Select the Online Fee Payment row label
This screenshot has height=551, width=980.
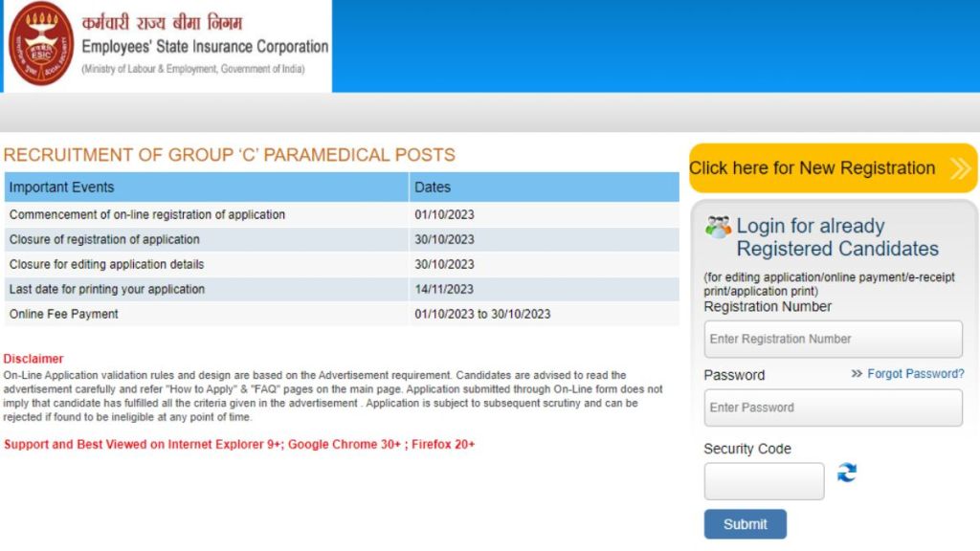[64, 314]
